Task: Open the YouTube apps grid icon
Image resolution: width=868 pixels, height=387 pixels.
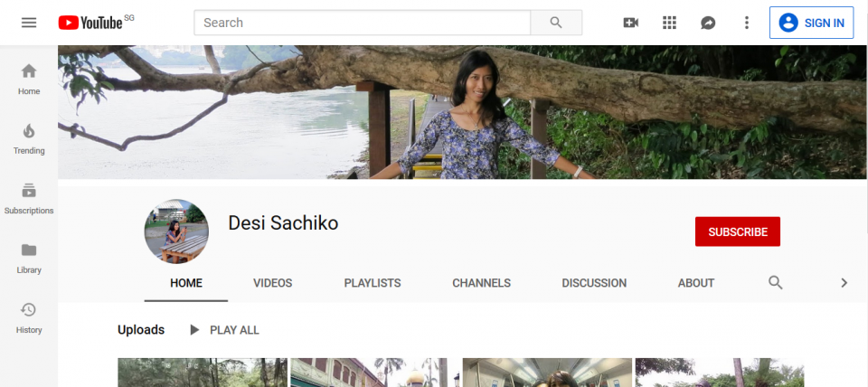Action: [669, 23]
